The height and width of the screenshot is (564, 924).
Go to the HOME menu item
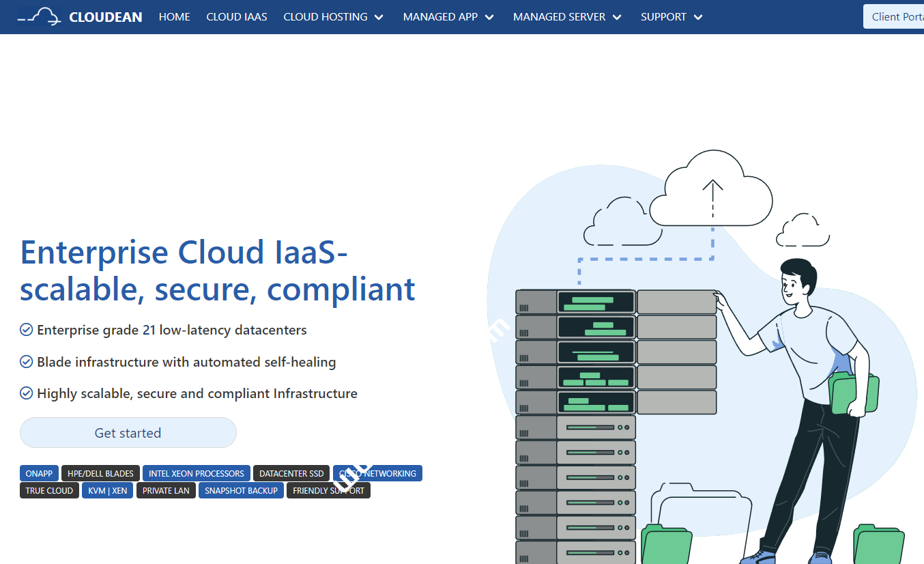[x=175, y=16]
